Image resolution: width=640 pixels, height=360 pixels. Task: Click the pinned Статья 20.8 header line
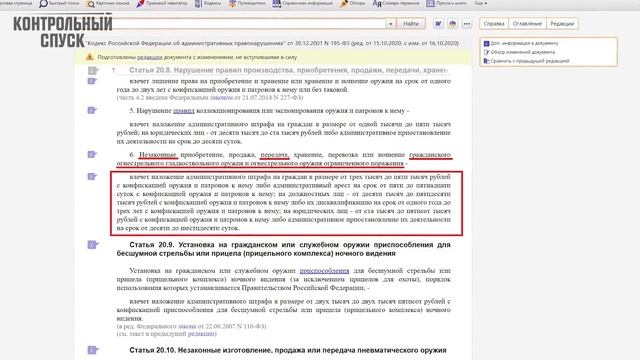tap(288, 70)
